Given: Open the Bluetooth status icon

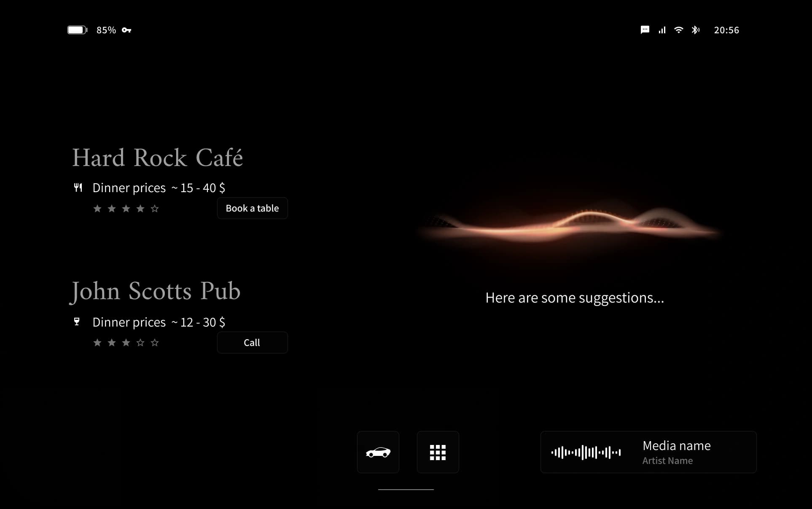Looking at the screenshot, I should click(x=695, y=30).
